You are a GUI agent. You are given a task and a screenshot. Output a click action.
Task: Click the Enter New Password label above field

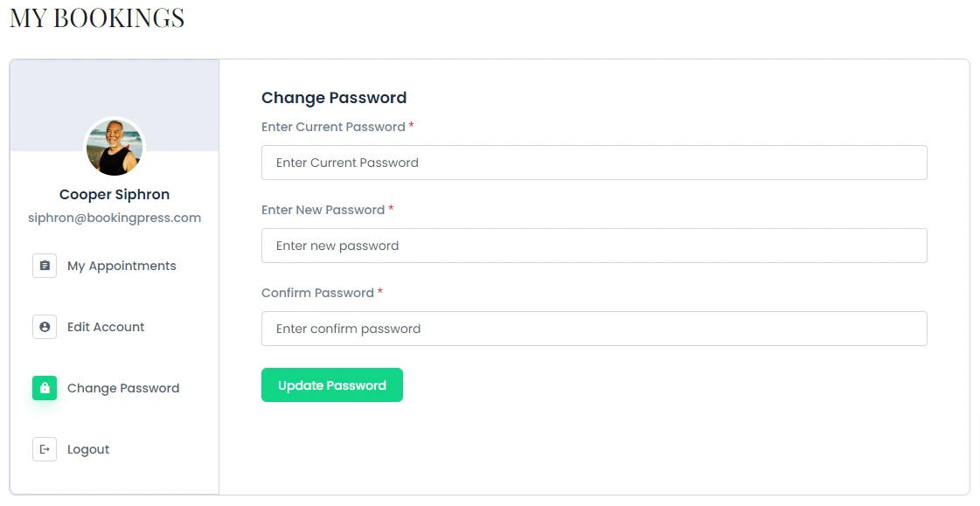coord(323,210)
